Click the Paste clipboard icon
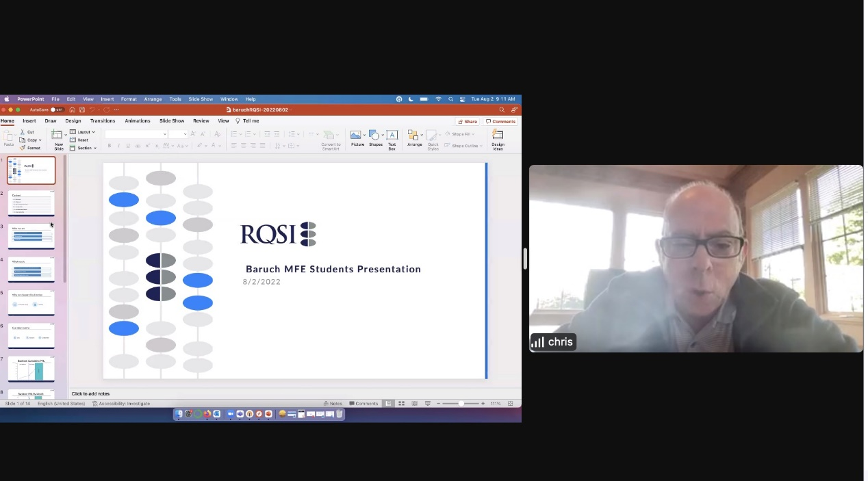 coord(8,136)
